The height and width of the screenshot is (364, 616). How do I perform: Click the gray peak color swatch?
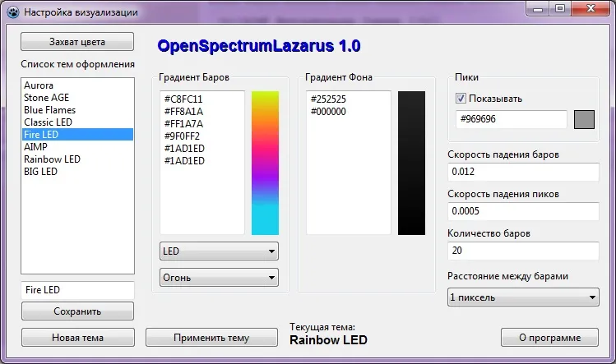[584, 119]
